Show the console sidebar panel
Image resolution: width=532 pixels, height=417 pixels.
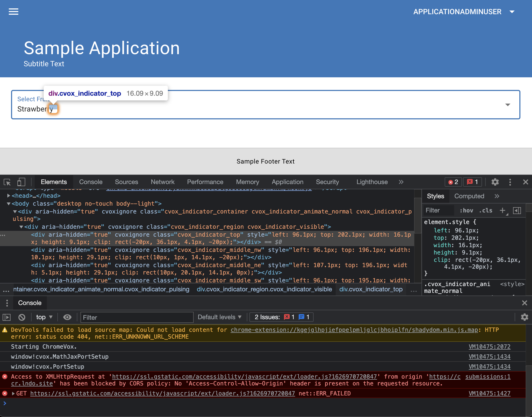coord(7,317)
